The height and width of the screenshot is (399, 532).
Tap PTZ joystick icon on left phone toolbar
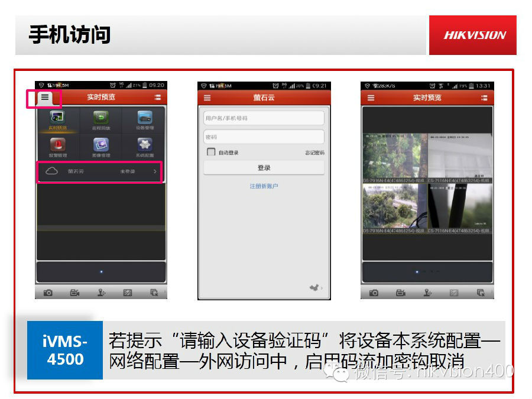tap(102, 293)
